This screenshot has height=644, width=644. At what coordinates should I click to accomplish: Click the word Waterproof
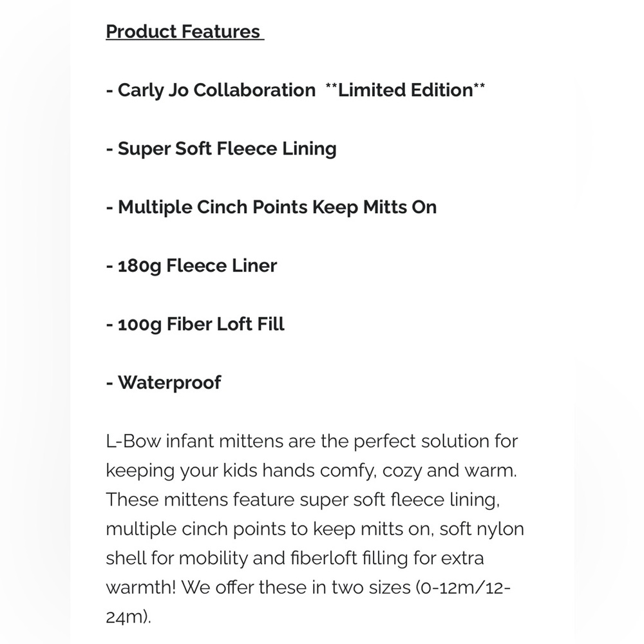pos(169,383)
